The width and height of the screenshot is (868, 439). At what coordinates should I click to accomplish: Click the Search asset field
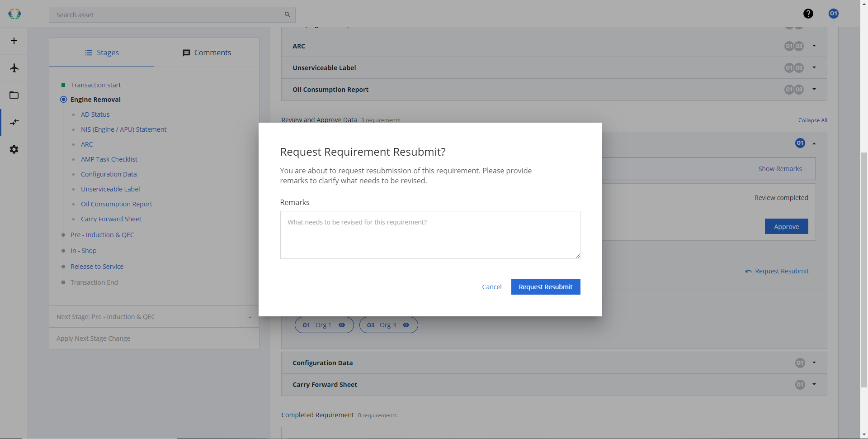(172, 14)
